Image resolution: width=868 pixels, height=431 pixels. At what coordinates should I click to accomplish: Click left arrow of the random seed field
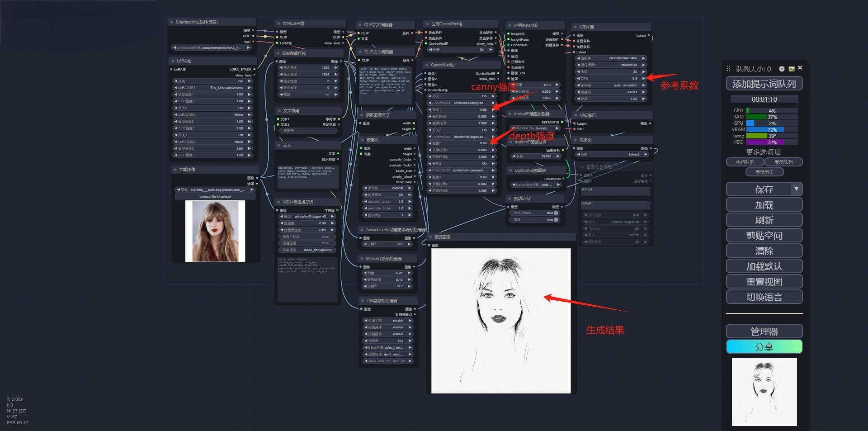(x=578, y=58)
